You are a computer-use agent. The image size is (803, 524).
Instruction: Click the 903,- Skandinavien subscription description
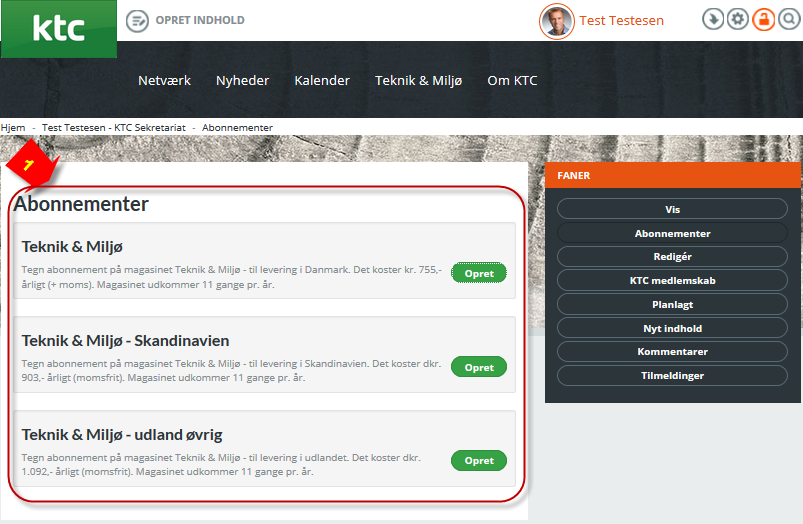231,370
